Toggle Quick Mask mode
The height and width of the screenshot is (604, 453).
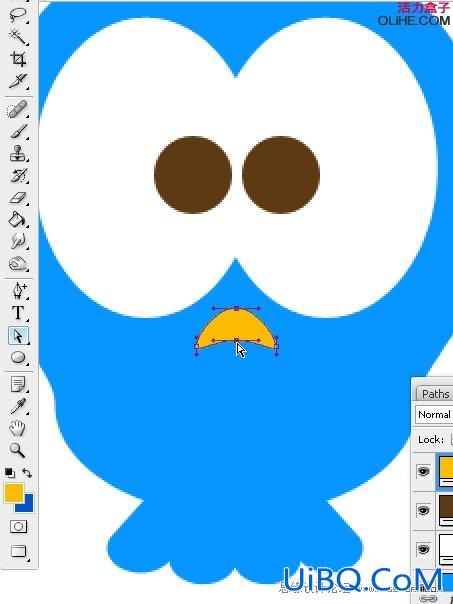[x=18, y=527]
